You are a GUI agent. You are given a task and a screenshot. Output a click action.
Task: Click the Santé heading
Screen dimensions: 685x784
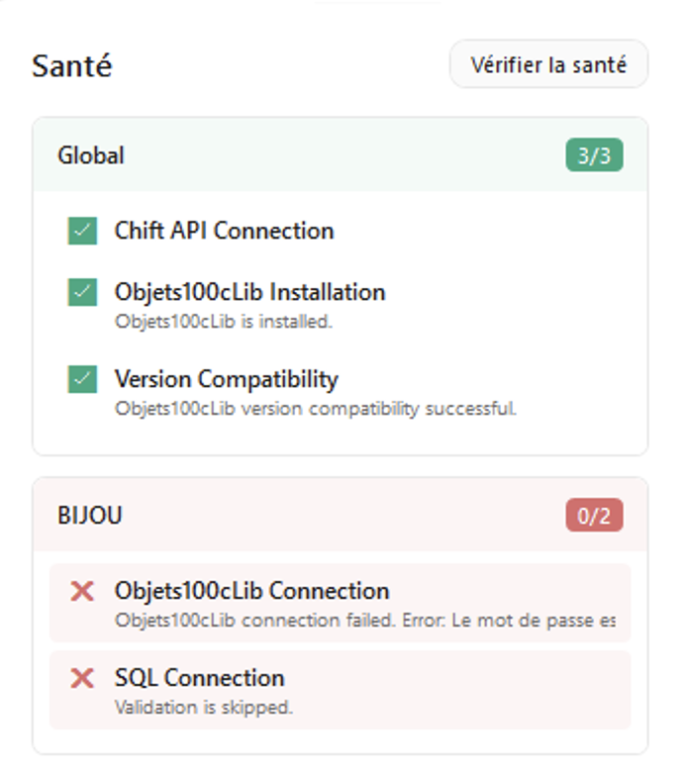72,65
